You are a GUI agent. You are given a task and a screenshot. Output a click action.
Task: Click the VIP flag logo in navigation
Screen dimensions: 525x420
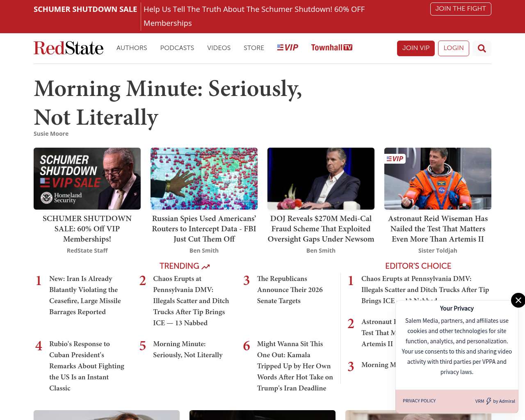tap(288, 48)
